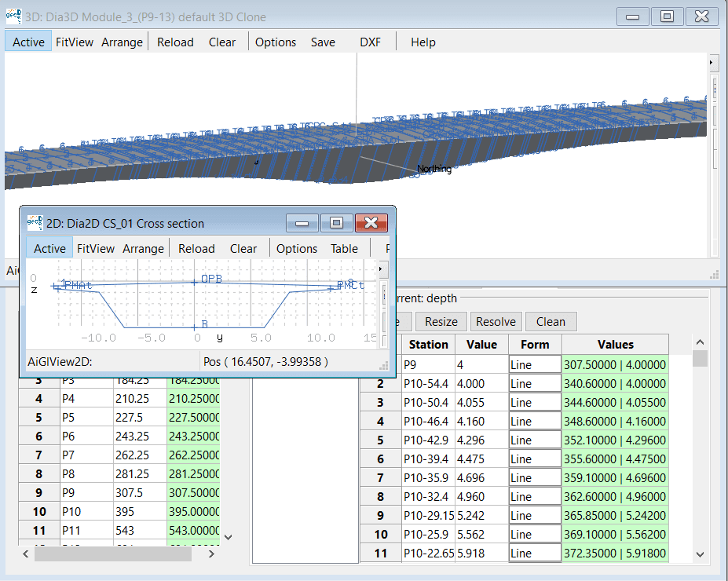Minimize the 2D Cross section window
Screen dimensions: 728x581
[x=302, y=223]
